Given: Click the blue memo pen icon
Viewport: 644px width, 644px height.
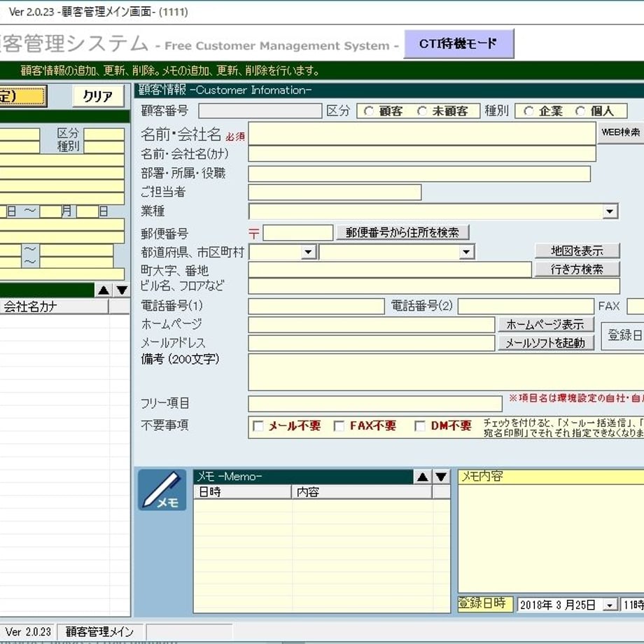Looking at the screenshot, I should click(x=162, y=489).
